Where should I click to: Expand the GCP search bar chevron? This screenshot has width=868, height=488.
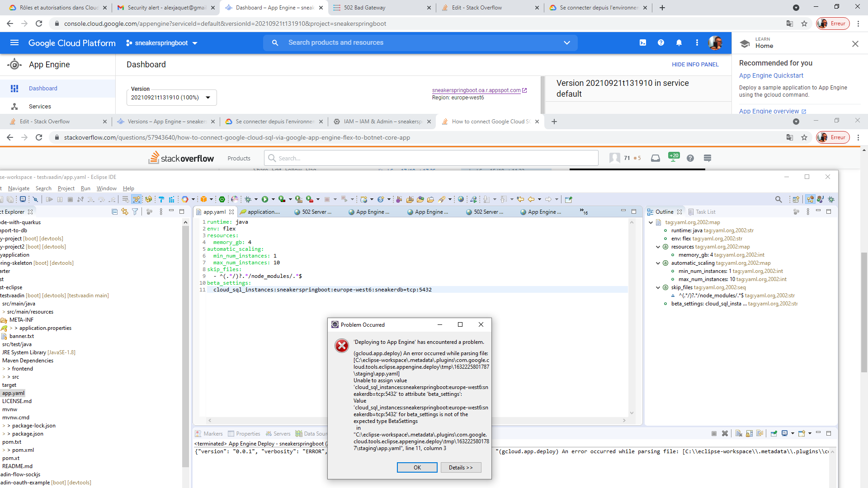pyautogui.click(x=566, y=42)
